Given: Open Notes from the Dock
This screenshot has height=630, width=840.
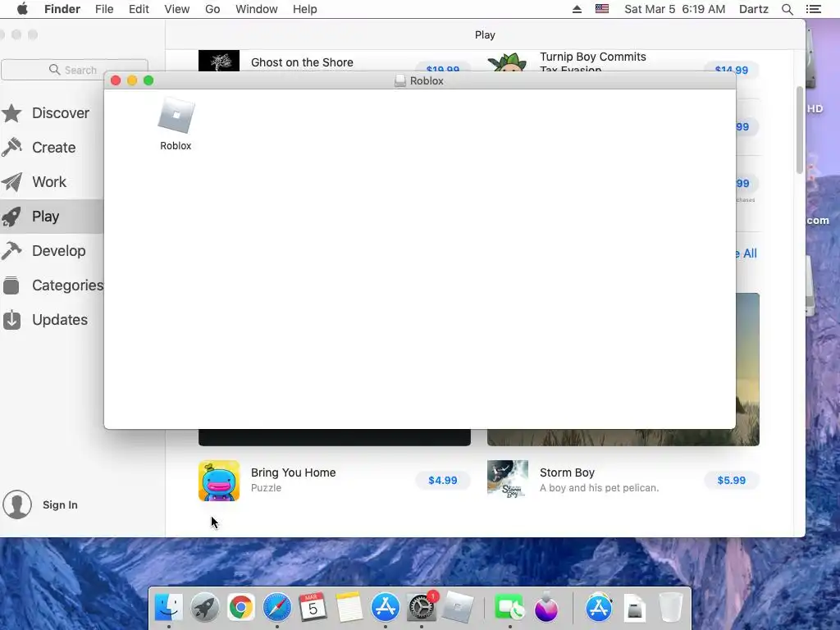Looking at the screenshot, I should pos(349,608).
